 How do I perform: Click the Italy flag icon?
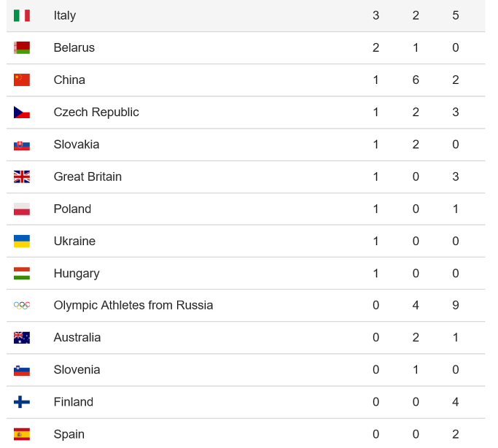[x=22, y=15]
